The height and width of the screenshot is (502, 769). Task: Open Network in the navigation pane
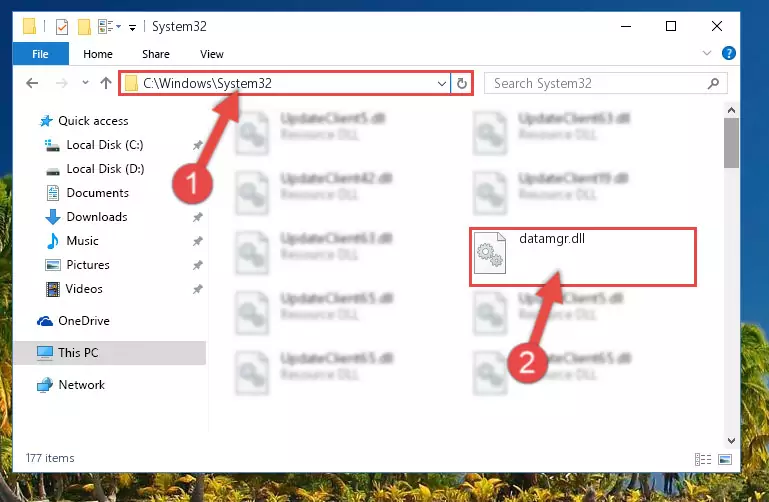pyautogui.click(x=81, y=385)
